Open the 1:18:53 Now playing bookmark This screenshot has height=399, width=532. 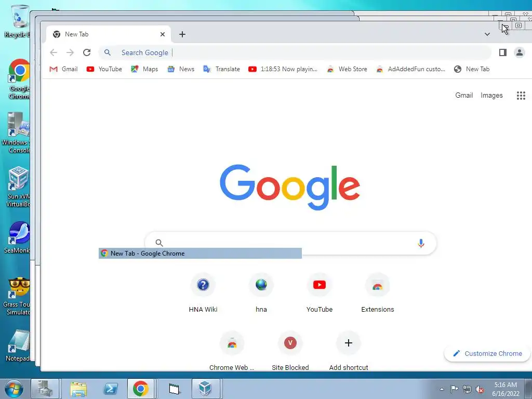click(283, 69)
